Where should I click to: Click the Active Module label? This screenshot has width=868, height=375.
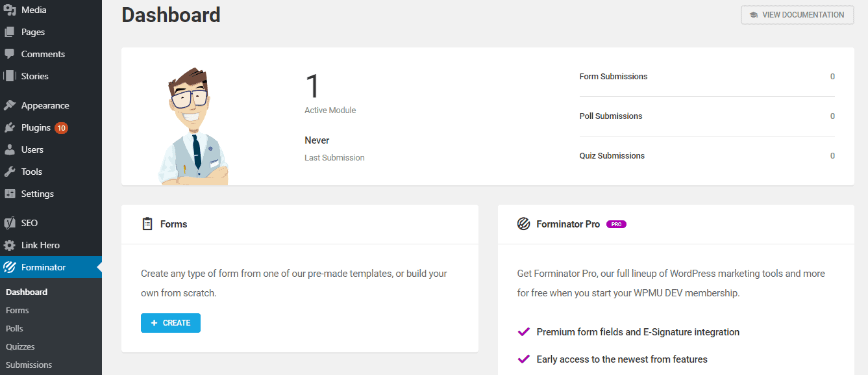pyautogui.click(x=330, y=110)
